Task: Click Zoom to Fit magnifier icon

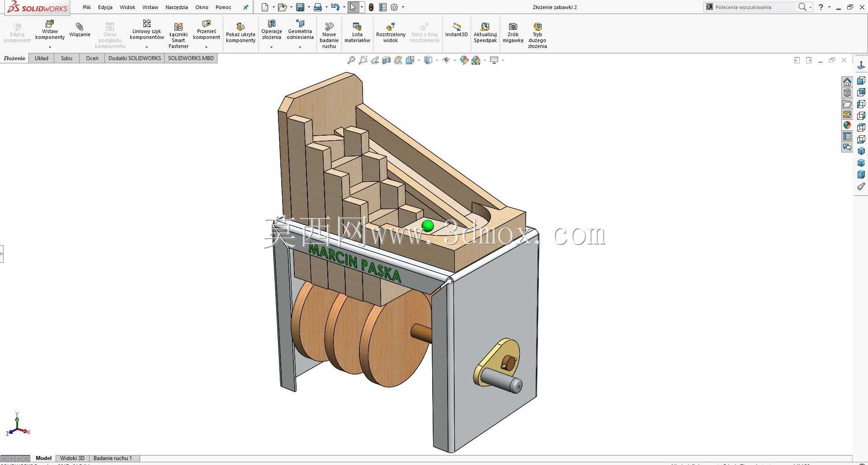Action: pyautogui.click(x=351, y=60)
